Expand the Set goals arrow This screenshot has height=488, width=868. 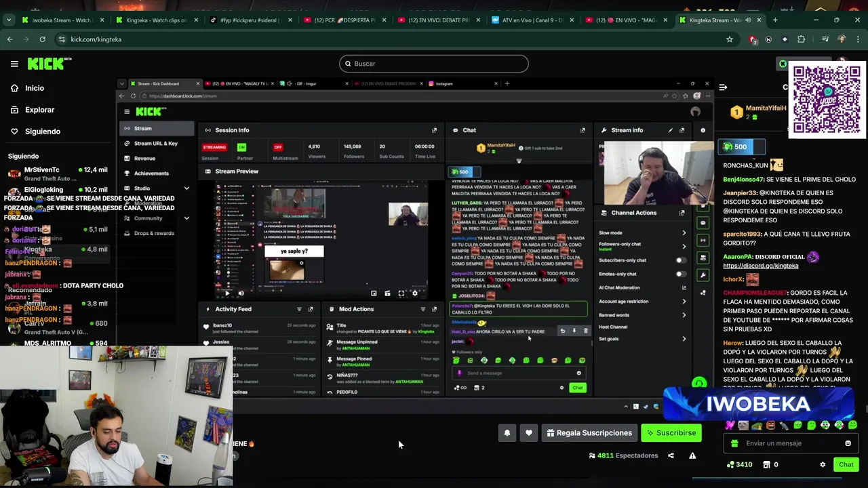[684, 339]
